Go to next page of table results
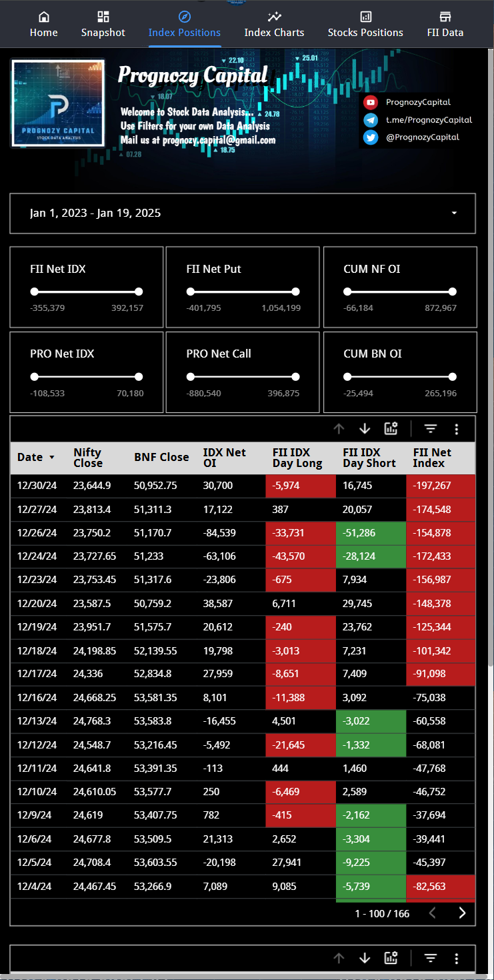494x980 pixels. coord(462,913)
